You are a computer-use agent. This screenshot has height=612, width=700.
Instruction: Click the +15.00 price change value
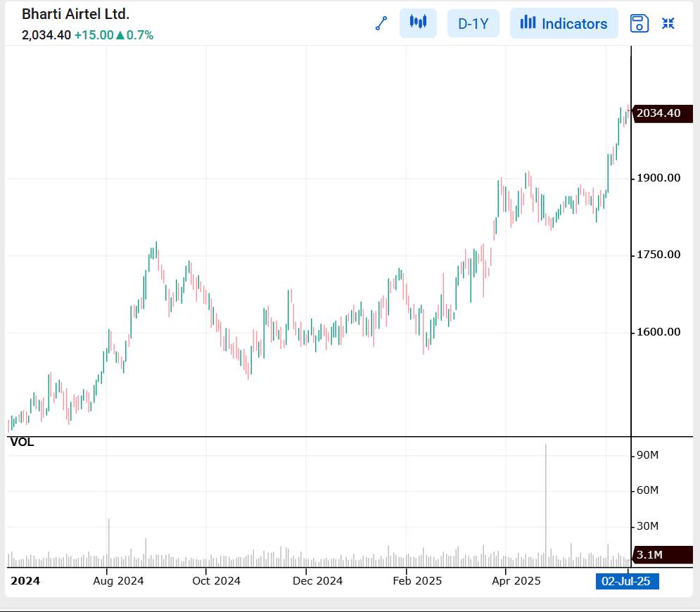coord(94,35)
